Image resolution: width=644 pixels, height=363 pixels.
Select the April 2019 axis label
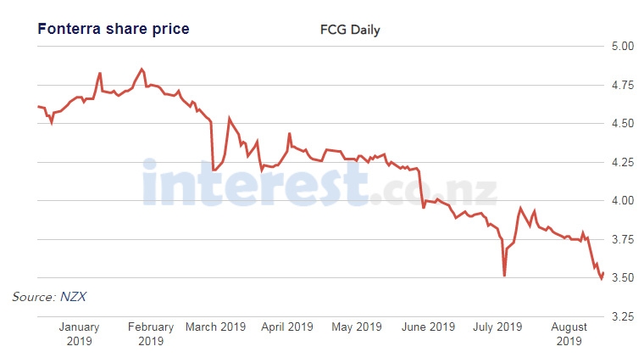(287, 327)
